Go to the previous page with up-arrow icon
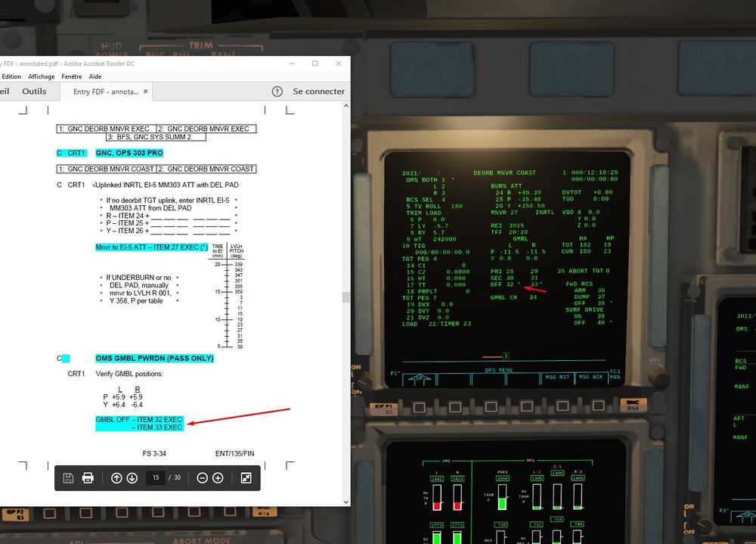The height and width of the screenshot is (544, 756). pos(116,478)
